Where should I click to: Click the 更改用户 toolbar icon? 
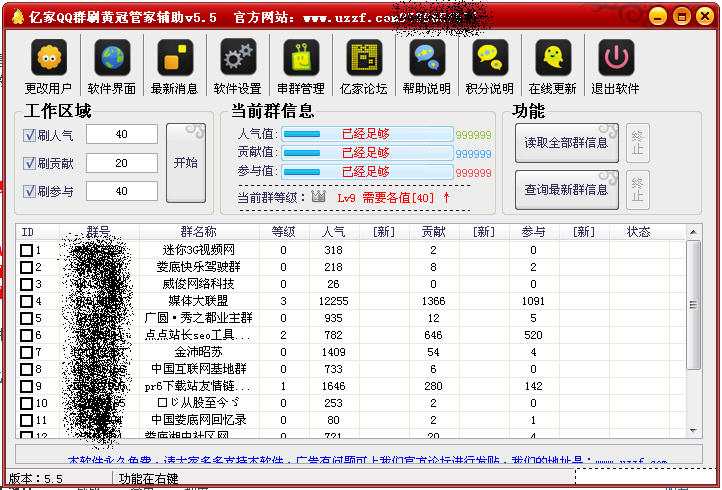[49, 58]
